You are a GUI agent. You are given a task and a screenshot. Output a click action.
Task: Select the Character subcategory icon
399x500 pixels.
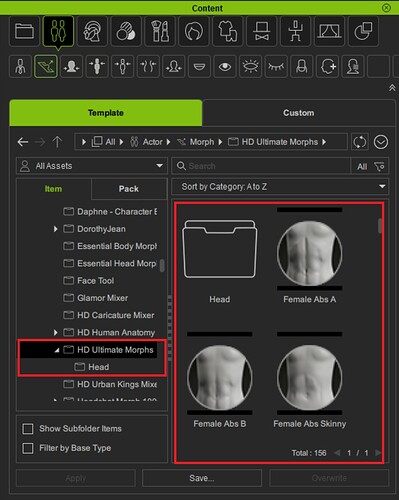click(20, 67)
